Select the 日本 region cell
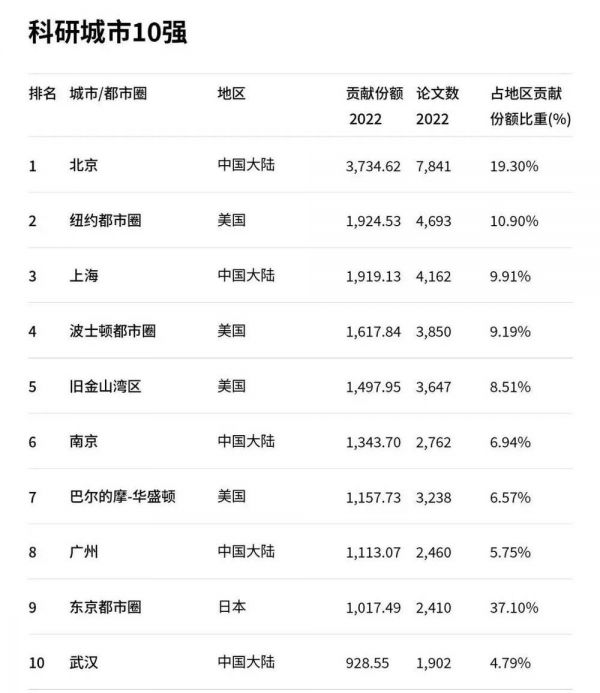This screenshot has height=693, width=600. click(231, 607)
